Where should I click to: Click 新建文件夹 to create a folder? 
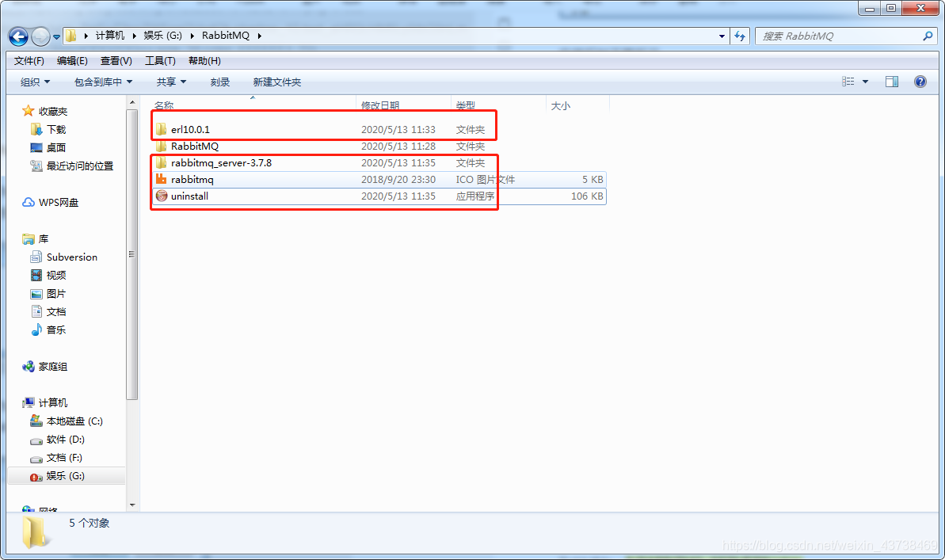(x=276, y=82)
